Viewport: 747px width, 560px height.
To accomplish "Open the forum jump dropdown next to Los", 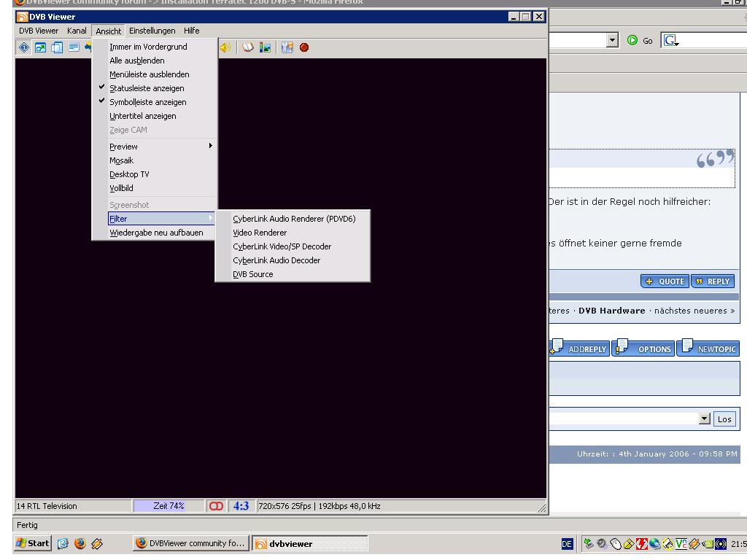I will click(x=704, y=419).
